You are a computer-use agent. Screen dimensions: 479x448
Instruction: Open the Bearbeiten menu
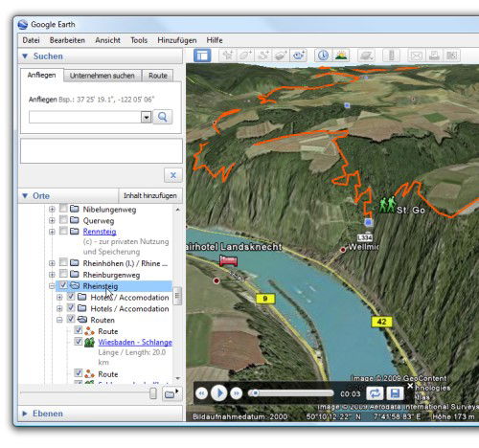67,40
